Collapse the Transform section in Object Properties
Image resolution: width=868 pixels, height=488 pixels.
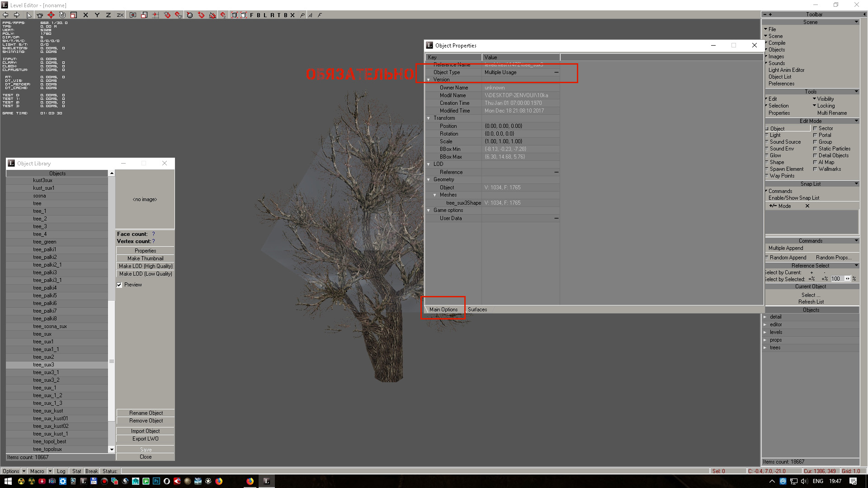[x=429, y=118]
